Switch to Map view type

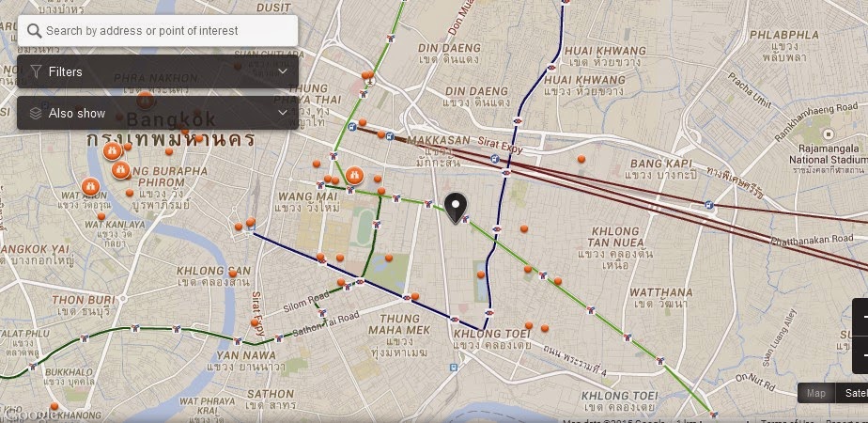816,393
